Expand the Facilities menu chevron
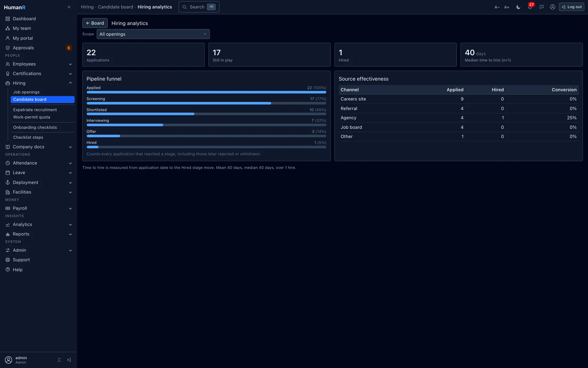Viewport: 588px width, 368px height. pyautogui.click(x=70, y=192)
